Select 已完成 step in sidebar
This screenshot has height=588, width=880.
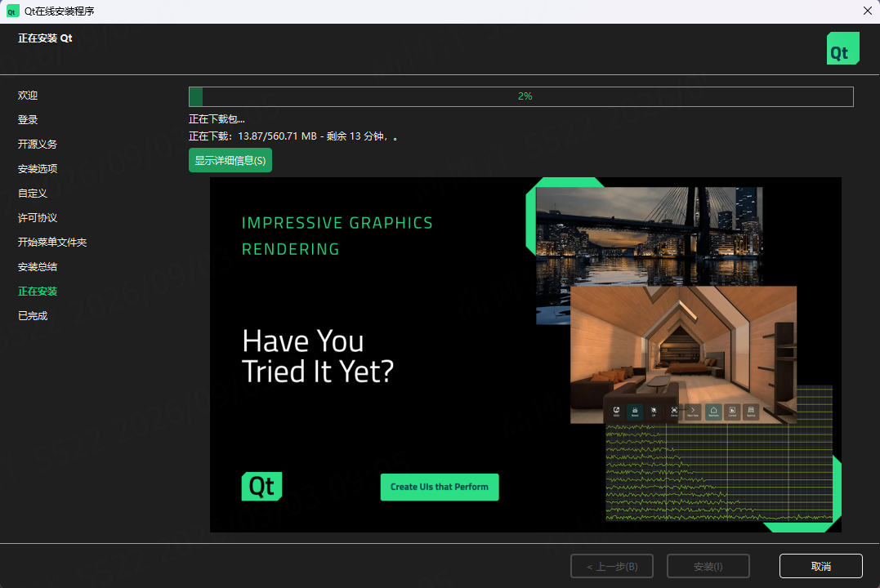[x=33, y=316]
